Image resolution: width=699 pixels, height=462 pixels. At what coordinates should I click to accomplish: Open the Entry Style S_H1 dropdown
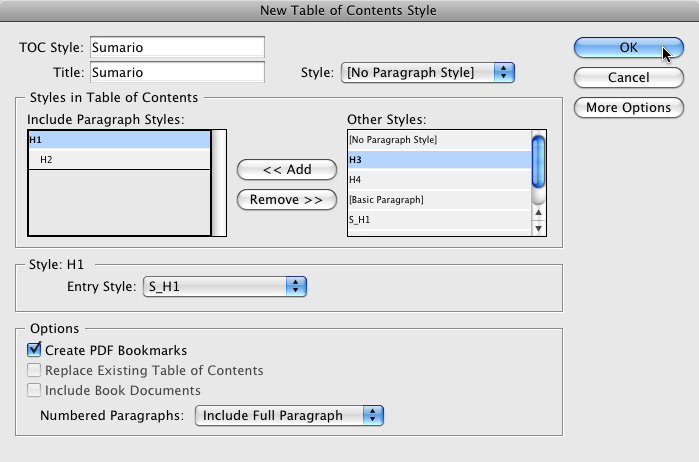225,286
